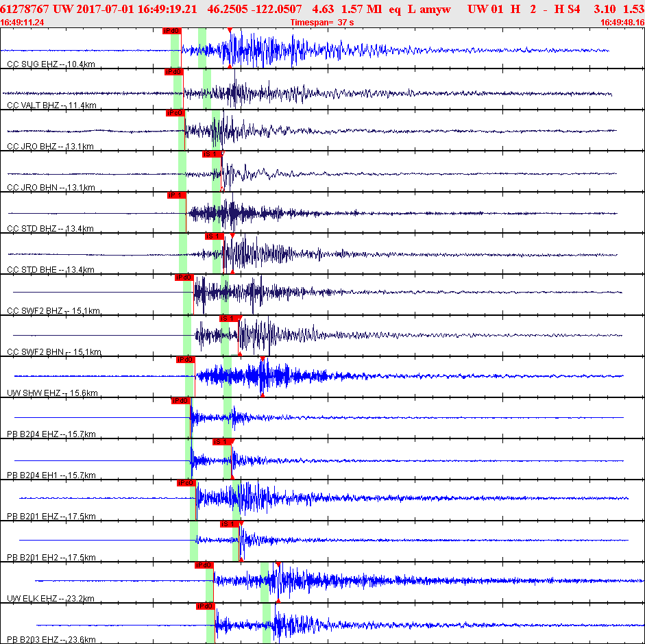Viewport: 645px width, 644px height.
Task: Click the iPd0 pick flag on B203 trace
Action: tap(206, 606)
